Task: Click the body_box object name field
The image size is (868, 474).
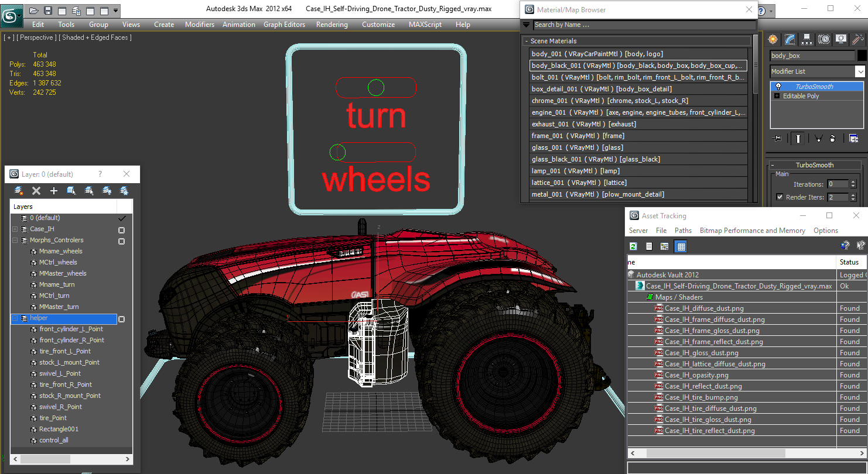Action: [x=812, y=56]
